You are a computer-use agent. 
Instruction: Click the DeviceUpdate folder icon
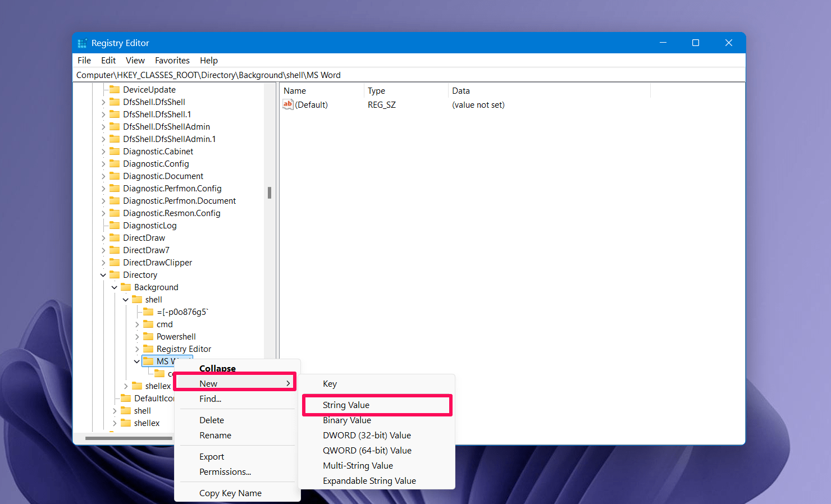[x=115, y=89]
